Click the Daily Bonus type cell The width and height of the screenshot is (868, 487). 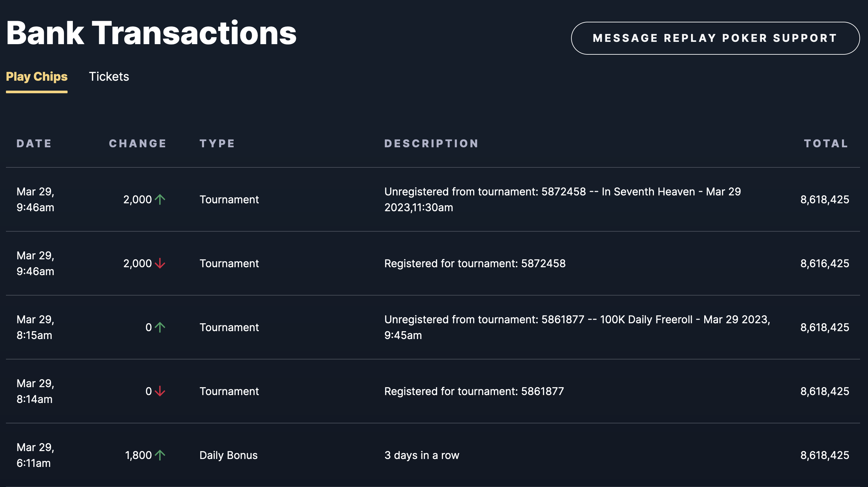click(x=228, y=455)
